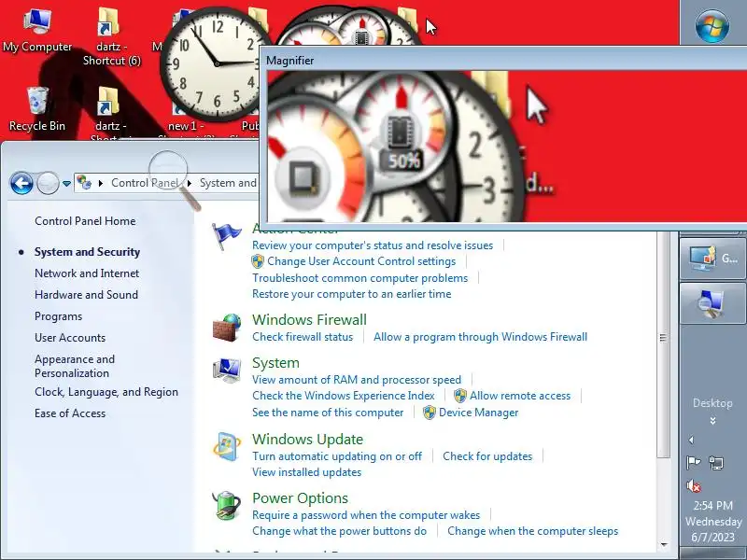Image resolution: width=747 pixels, height=560 pixels.
Task: Click Allow a program through Windows Firewall
Action: (480, 337)
